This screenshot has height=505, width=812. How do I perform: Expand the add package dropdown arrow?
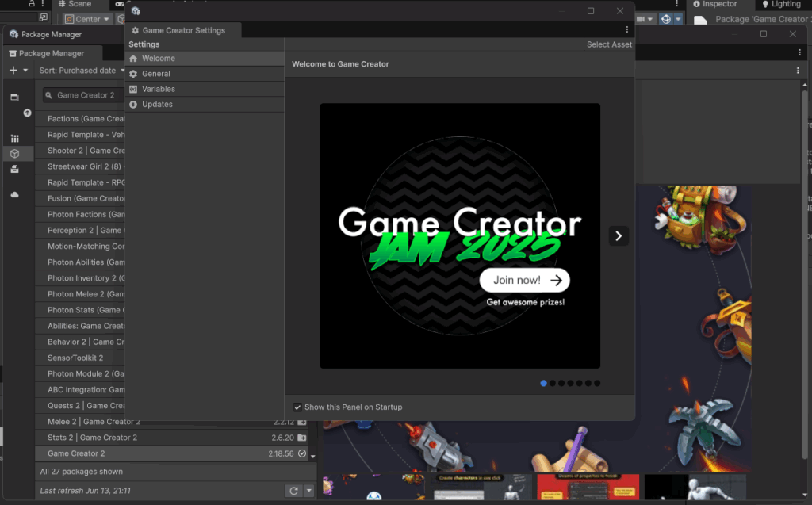(25, 71)
